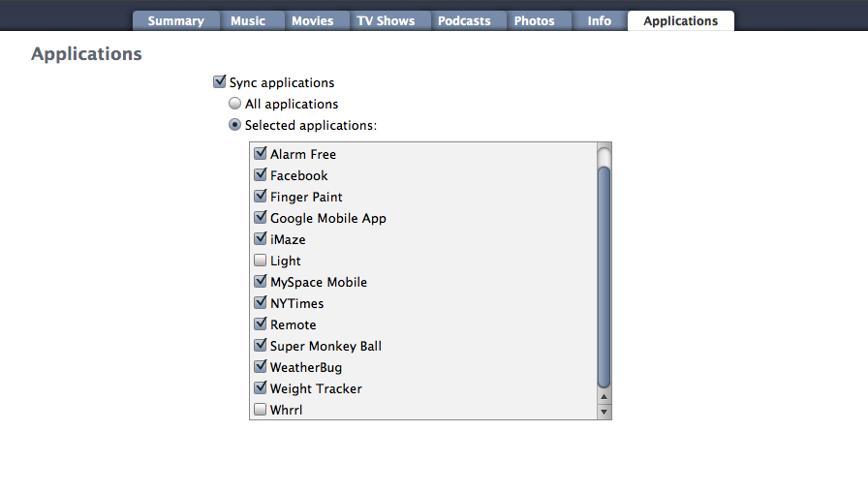Click the scroll down arrow in the app list
Viewport: 868px width, 493px height.
point(604,412)
